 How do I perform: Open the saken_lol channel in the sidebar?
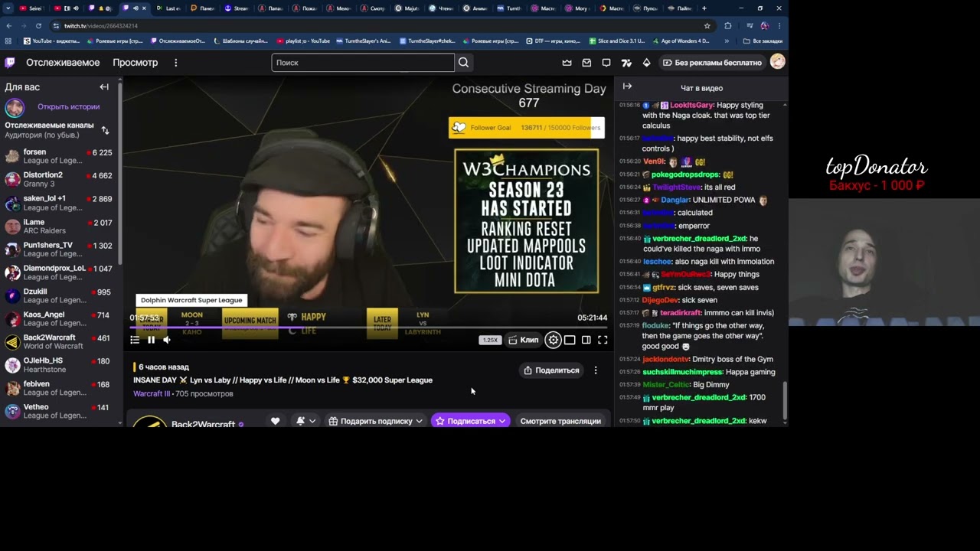[x=59, y=203]
